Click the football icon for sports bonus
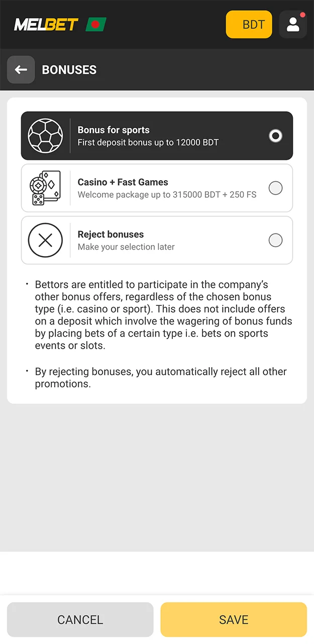Image resolution: width=314 pixels, height=644 pixels. (x=45, y=136)
